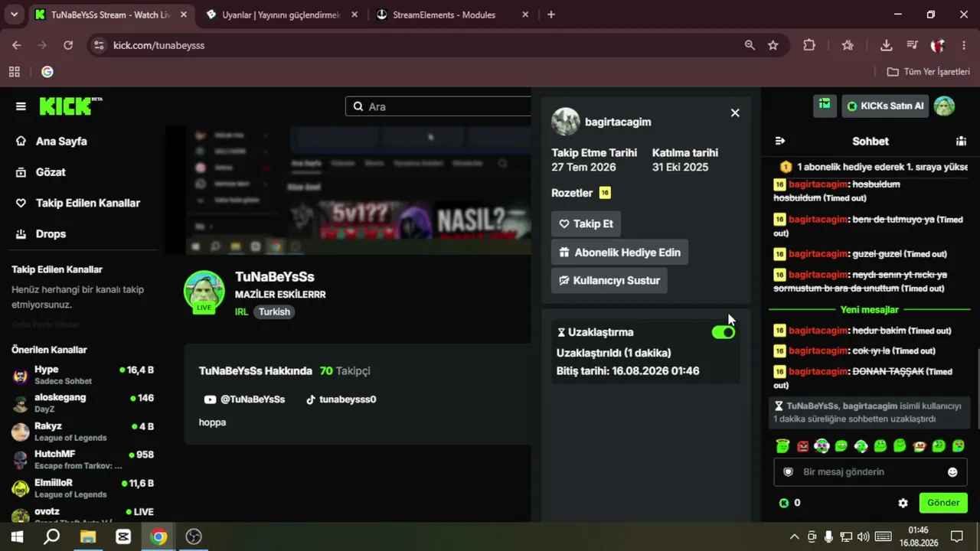The image size is (980, 551).
Task: Switch to the StreamElements - Modules tab
Action: (444, 15)
